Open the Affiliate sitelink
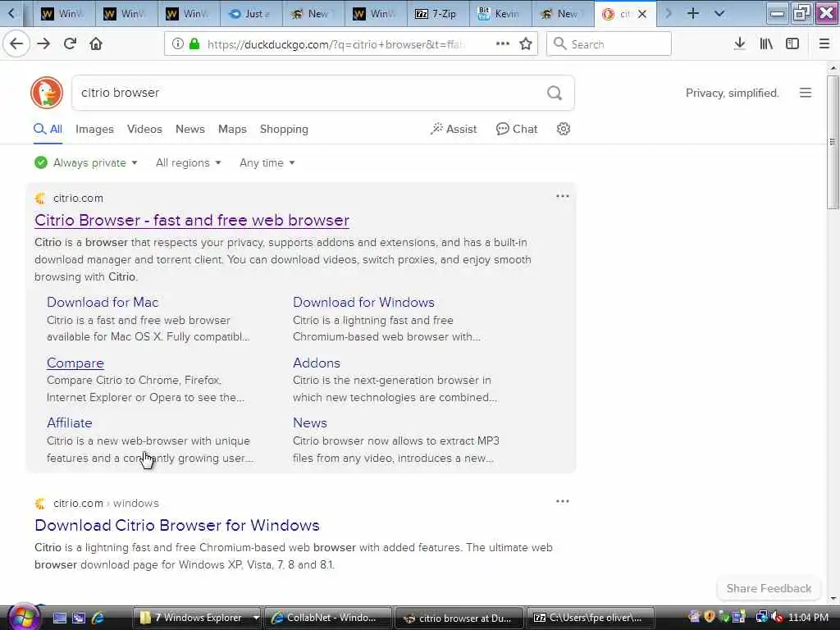 [x=69, y=422]
